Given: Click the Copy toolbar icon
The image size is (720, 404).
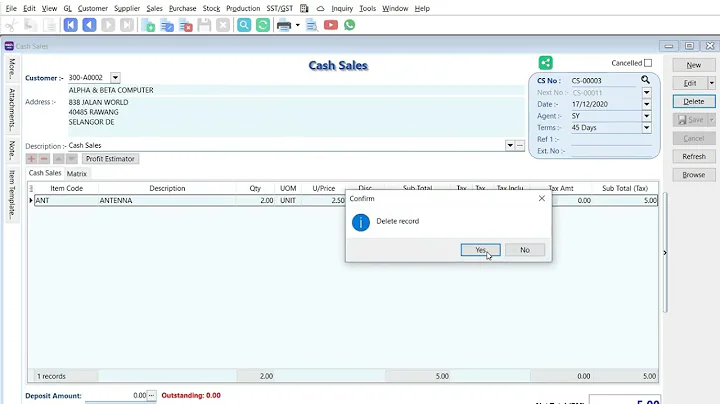Looking at the screenshot, I should [x=30, y=25].
